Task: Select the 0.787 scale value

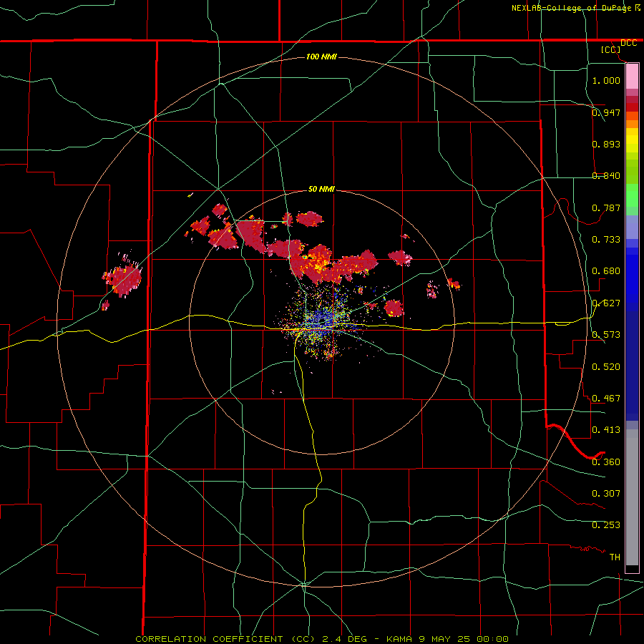Action: point(606,208)
